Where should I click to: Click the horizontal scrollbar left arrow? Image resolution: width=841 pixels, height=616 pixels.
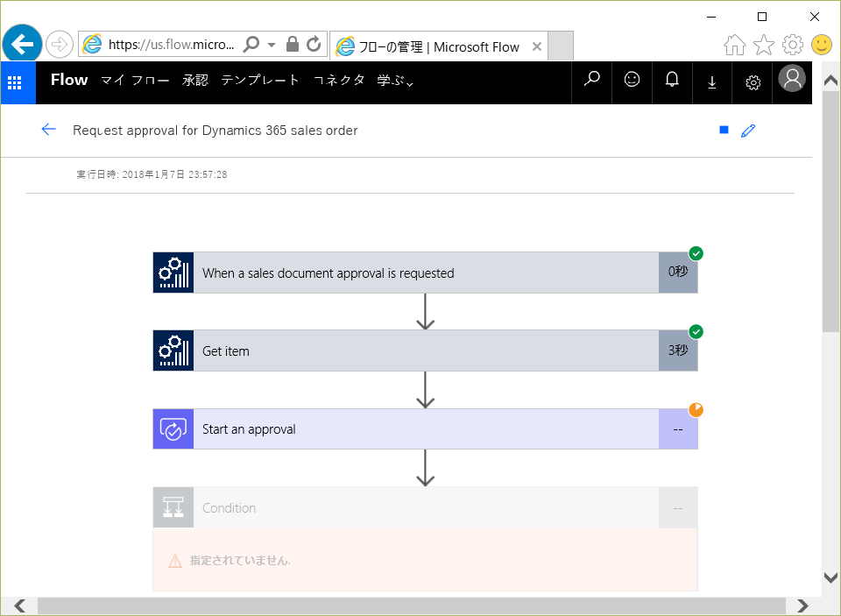20,605
